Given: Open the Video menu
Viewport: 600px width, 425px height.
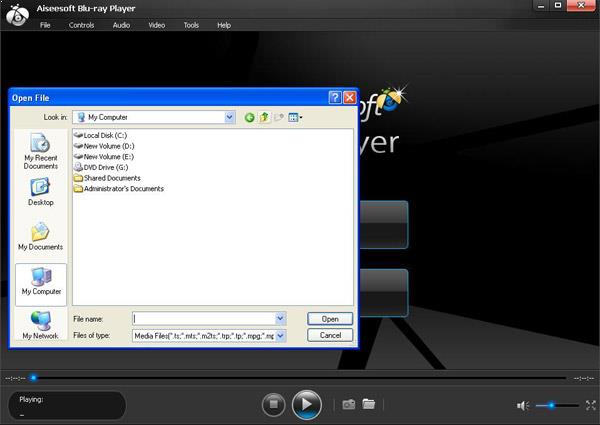Looking at the screenshot, I should click(x=157, y=25).
